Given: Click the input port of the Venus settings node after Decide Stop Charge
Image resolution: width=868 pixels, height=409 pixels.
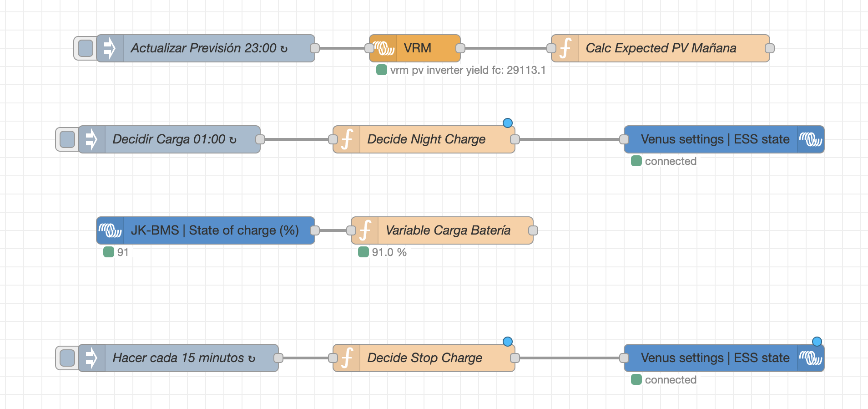Looking at the screenshot, I should point(624,358).
